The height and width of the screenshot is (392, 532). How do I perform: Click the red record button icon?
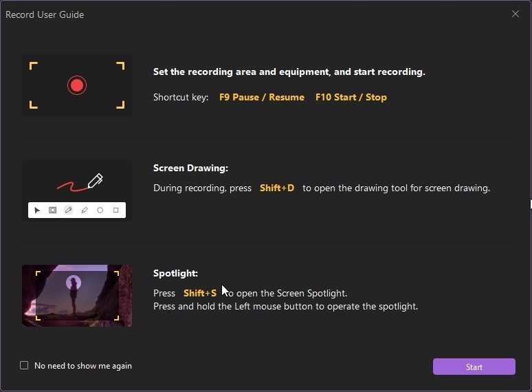pos(77,85)
